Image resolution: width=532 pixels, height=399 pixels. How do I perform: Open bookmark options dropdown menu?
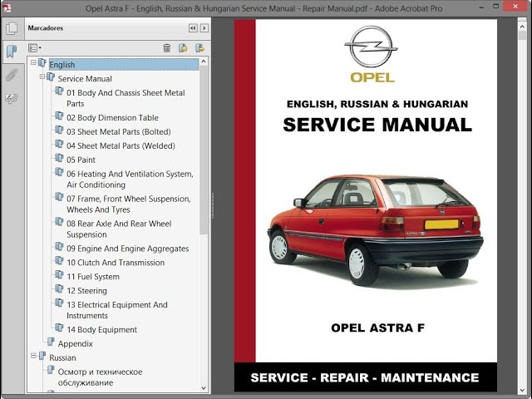[34, 48]
